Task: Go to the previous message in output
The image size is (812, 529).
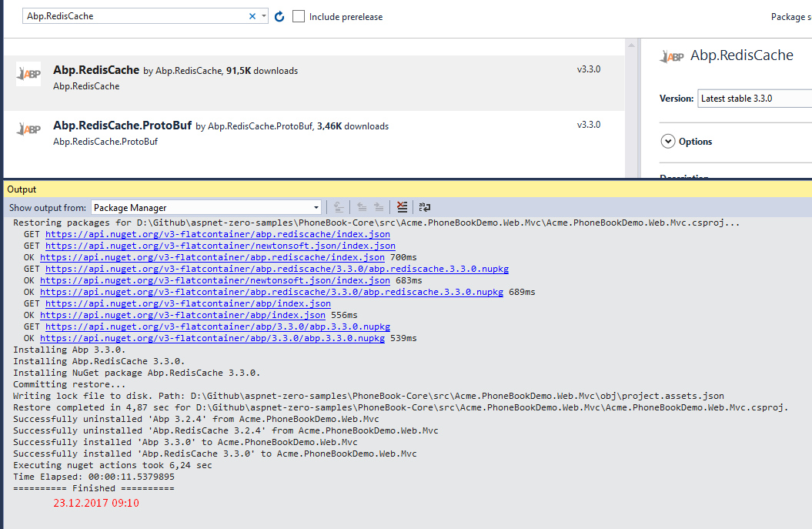Action: [361, 206]
